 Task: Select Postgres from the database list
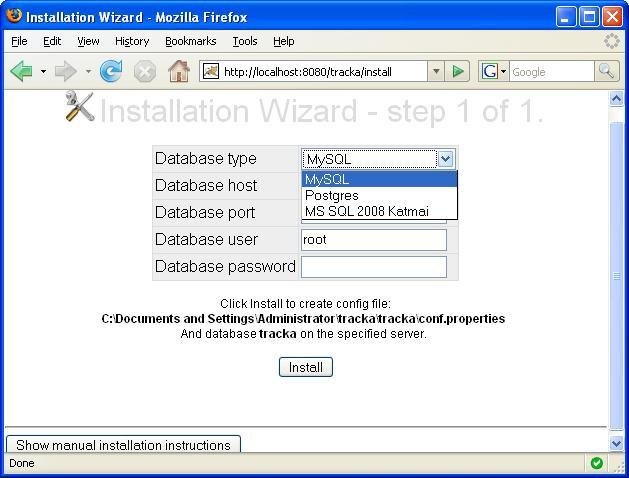(332, 196)
